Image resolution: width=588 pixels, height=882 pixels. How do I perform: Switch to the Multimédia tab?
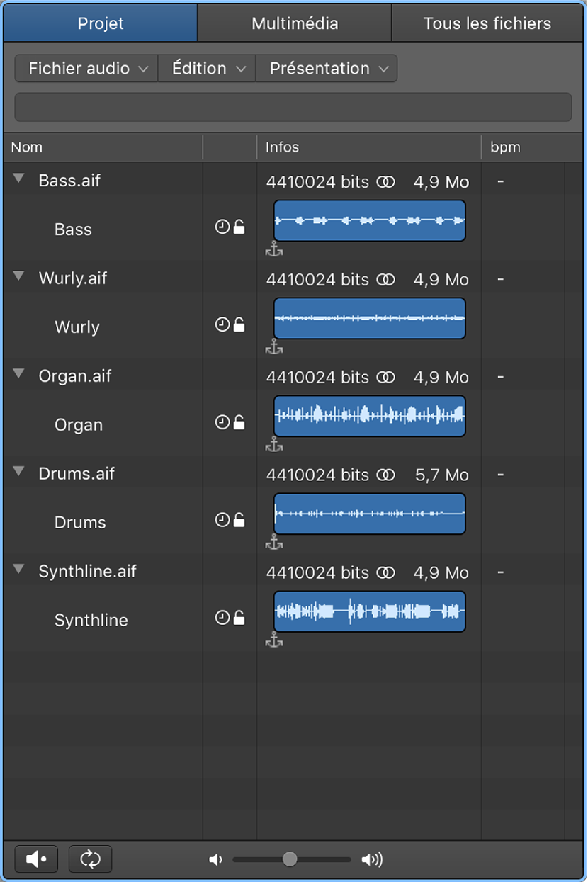(294, 23)
